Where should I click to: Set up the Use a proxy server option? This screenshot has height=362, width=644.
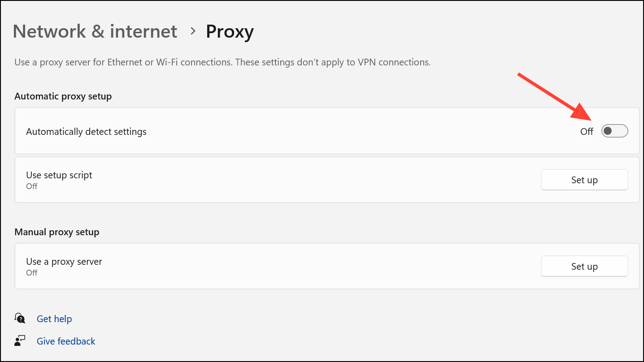click(x=584, y=266)
